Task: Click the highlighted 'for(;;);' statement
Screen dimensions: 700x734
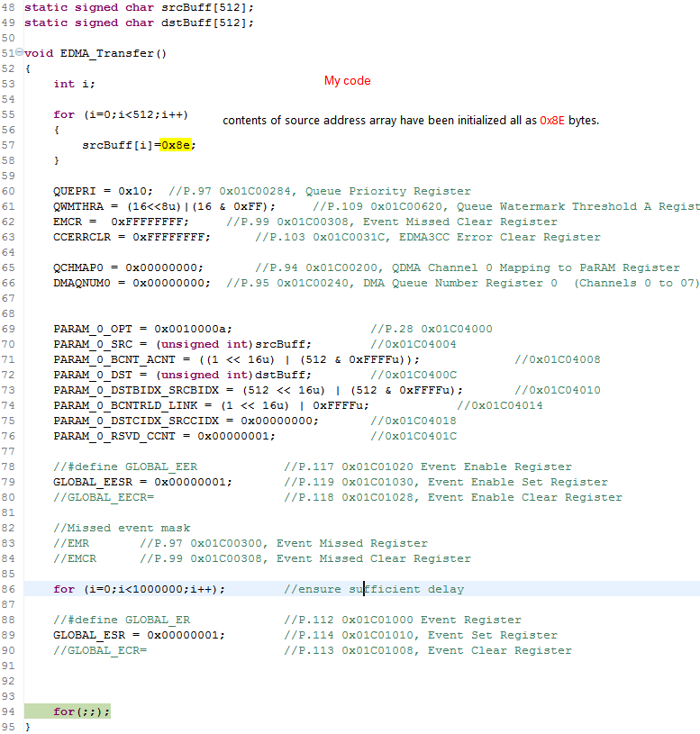Action: (81, 711)
